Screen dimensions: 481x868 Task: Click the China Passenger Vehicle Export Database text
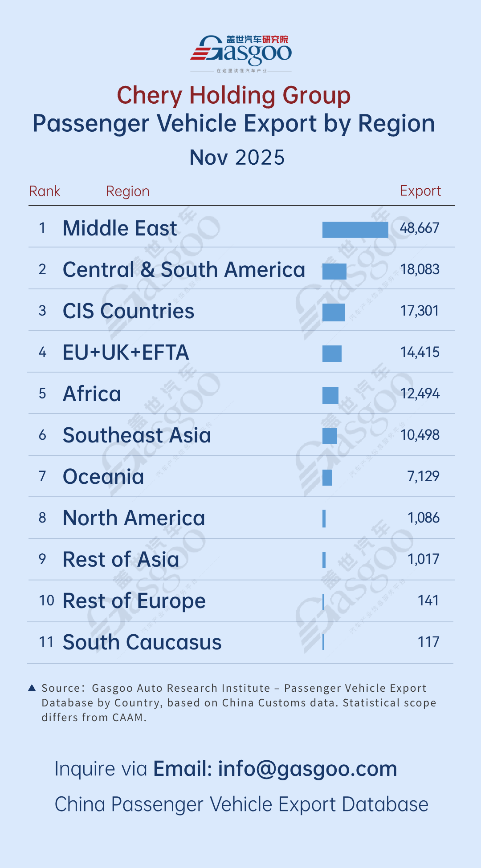click(241, 804)
